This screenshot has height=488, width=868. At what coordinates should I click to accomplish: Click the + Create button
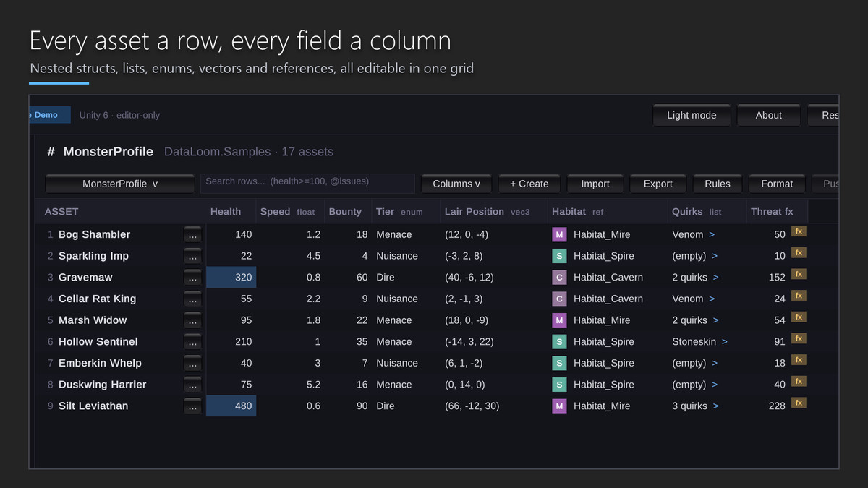point(529,184)
